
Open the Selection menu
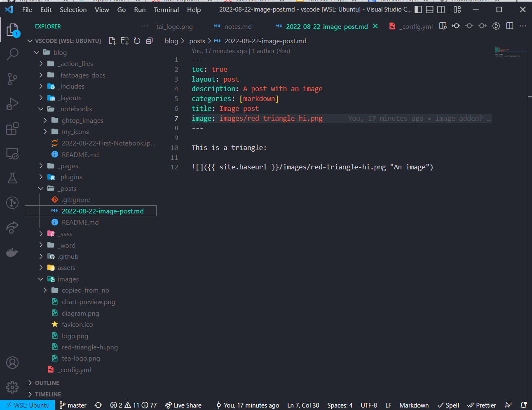73,9
